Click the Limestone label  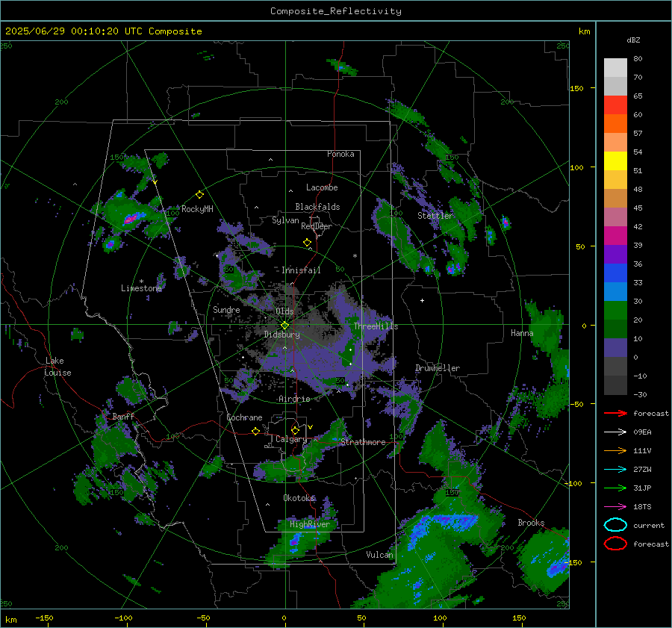[141, 288]
